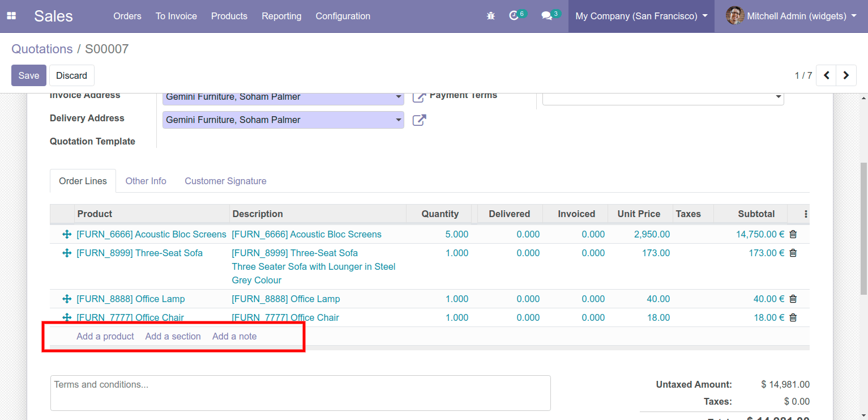Viewport: 868px width, 420px height.
Task: Sort by Quantity column header
Action: [x=440, y=214]
